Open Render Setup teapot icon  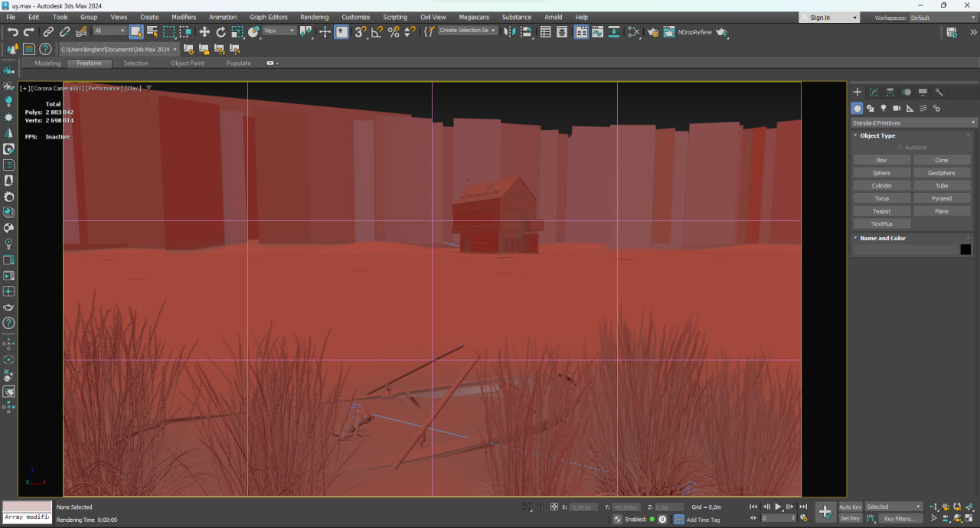coord(652,32)
